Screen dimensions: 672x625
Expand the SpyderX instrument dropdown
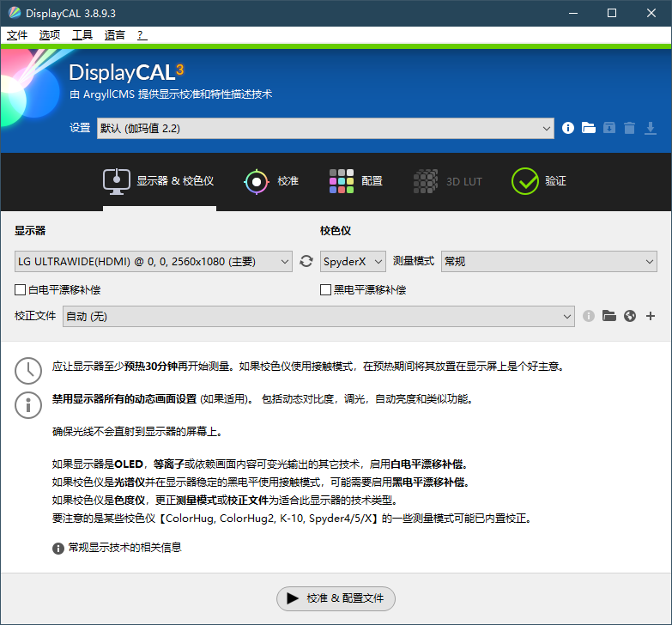[x=353, y=262]
